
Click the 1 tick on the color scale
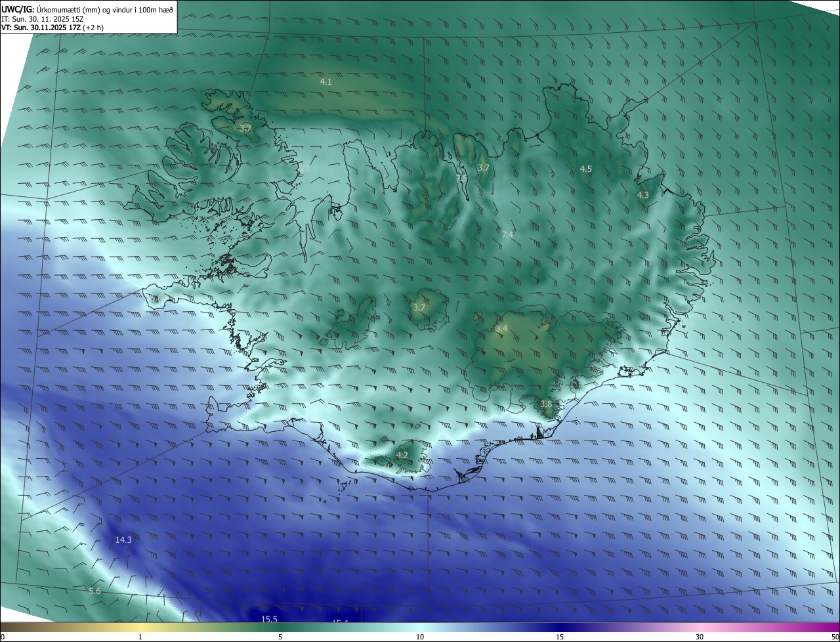pyautogui.click(x=140, y=637)
